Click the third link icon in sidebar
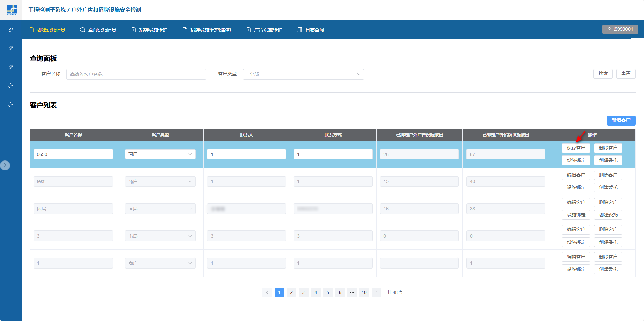Image resolution: width=644 pixels, height=321 pixels. click(11, 67)
